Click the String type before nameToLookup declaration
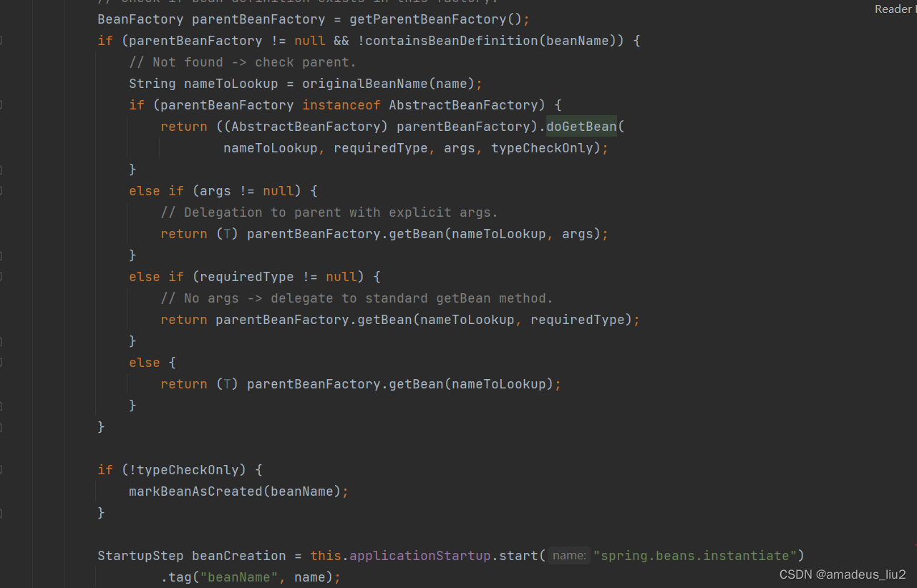The height and width of the screenshot is (588, 917). 152,84
